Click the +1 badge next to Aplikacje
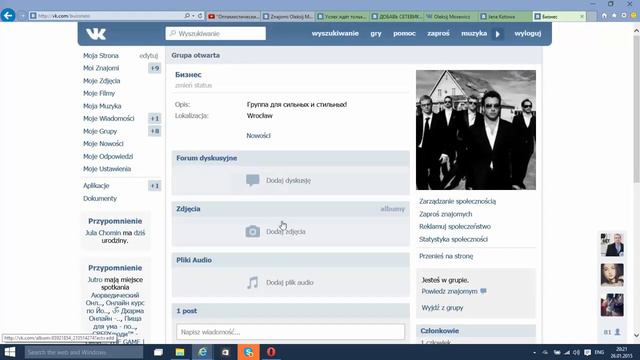This screenshot has width=640, height=360. pyautogui.click(x=155, y=186)
